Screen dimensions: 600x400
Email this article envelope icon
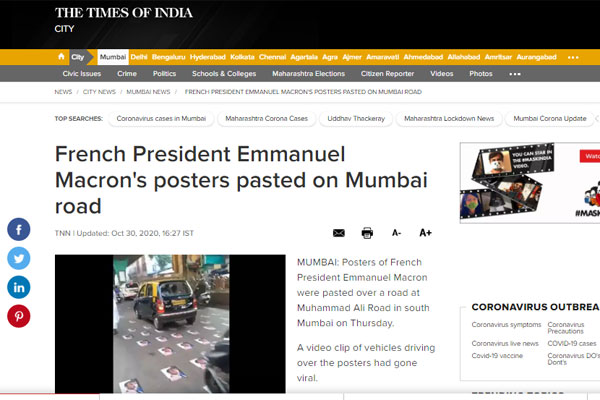pyautogui.click(x=339, y=233)
